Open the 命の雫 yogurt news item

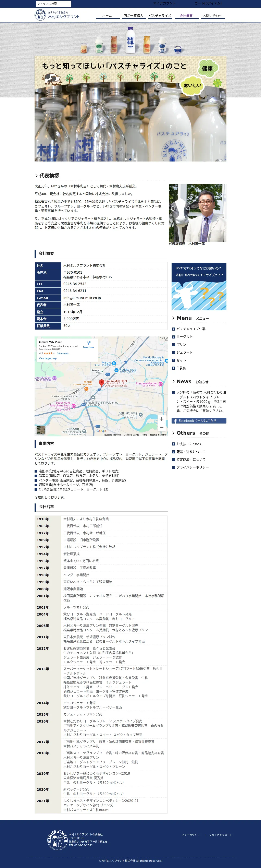pos(201,402)
